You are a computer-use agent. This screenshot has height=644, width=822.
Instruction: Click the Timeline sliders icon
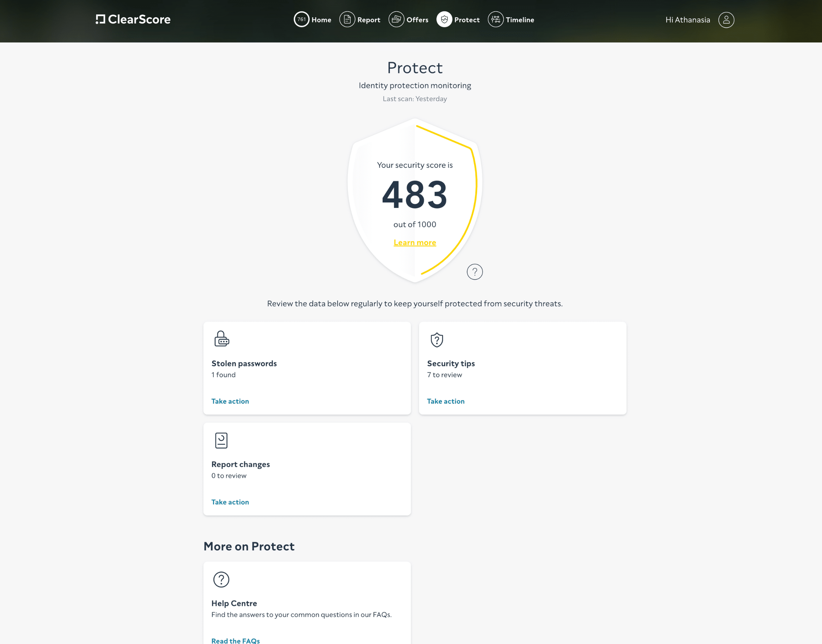point(496,20)
